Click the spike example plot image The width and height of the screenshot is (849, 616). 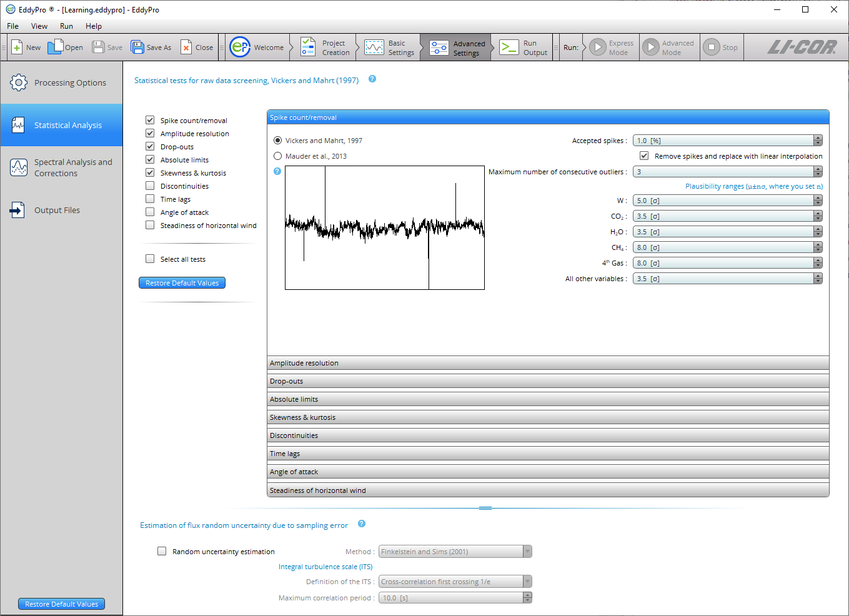385,227
